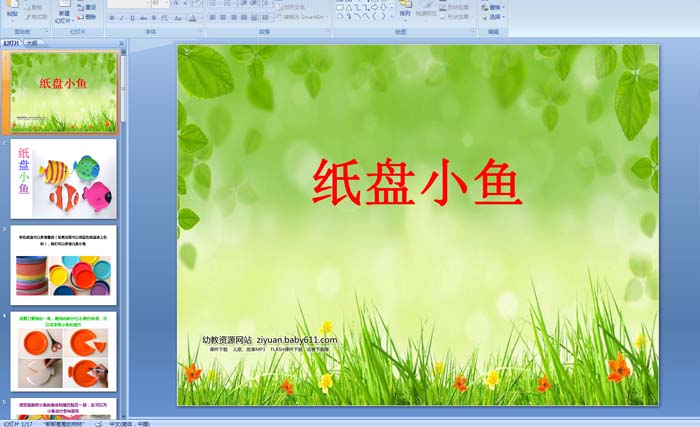Click the Replace (替换) button
The height and width of the screenshot is (427, 700).
coord(493,8)
